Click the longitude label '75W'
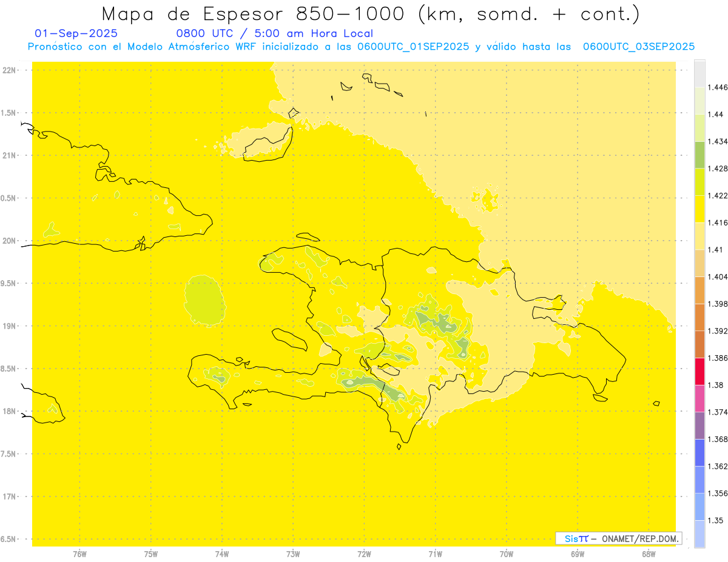Image resolution: width=728 pixels, height=562 pixels. [x=150, y=554]
